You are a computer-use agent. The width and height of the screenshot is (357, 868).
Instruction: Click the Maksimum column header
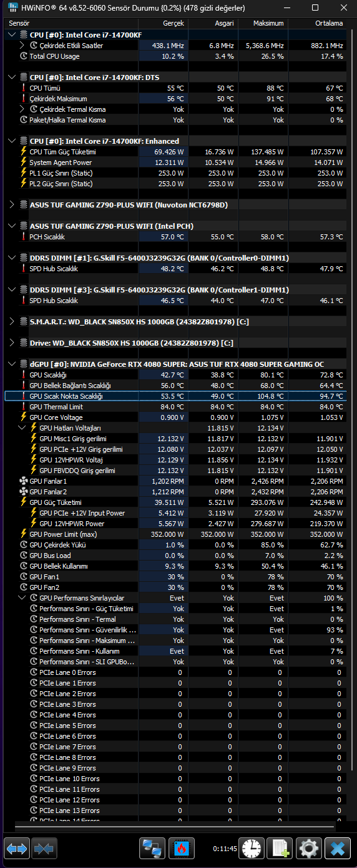[x=262, y=23]
